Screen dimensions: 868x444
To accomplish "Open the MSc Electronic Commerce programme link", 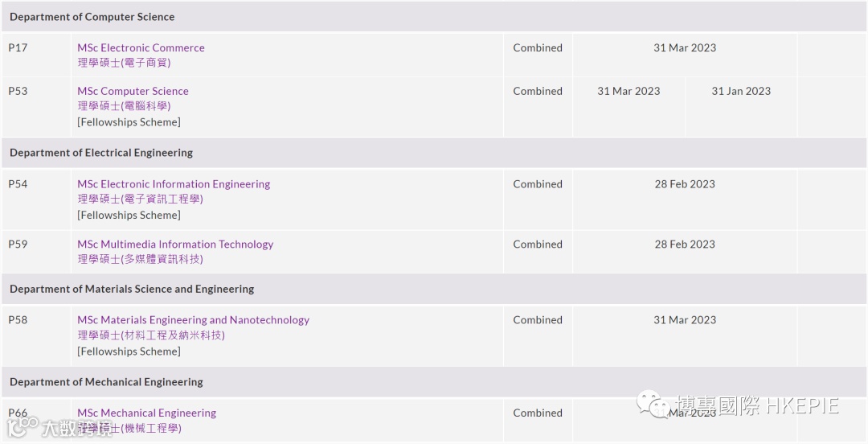I will coord(141,47).
